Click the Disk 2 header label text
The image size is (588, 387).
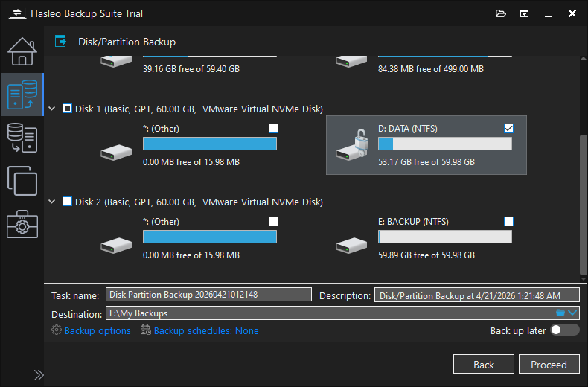click(x=199, y=202)
